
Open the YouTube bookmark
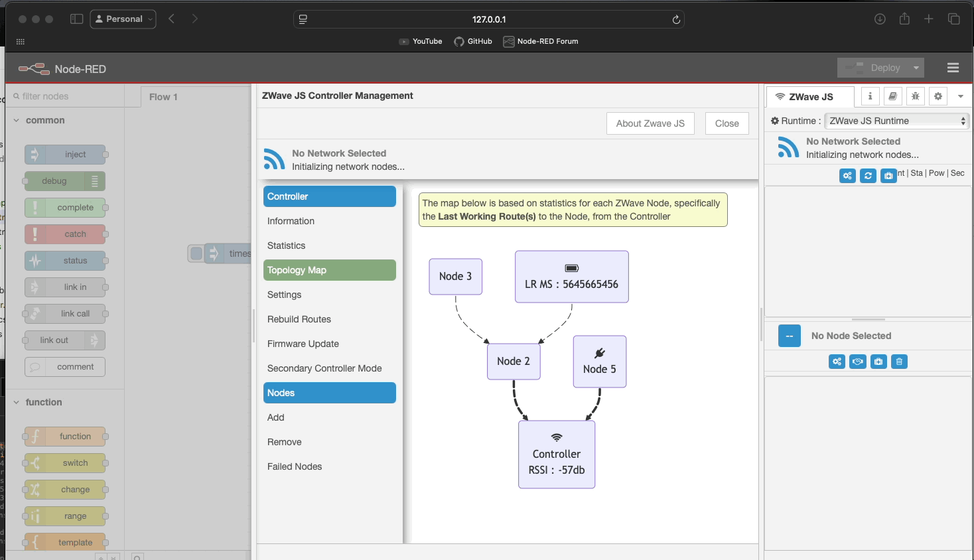click(x=421, y=41)
